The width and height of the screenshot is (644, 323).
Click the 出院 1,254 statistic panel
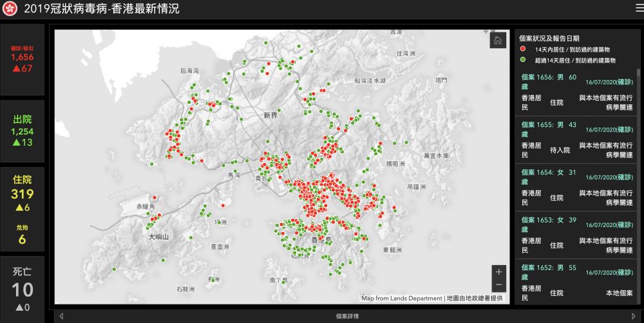pyautogui.click(x=22, y=131)
